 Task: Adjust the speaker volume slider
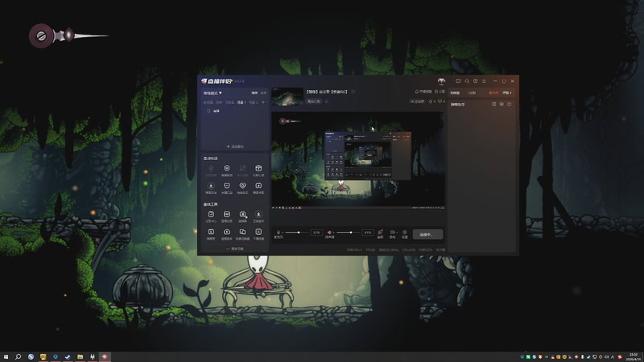coord(349,232)
